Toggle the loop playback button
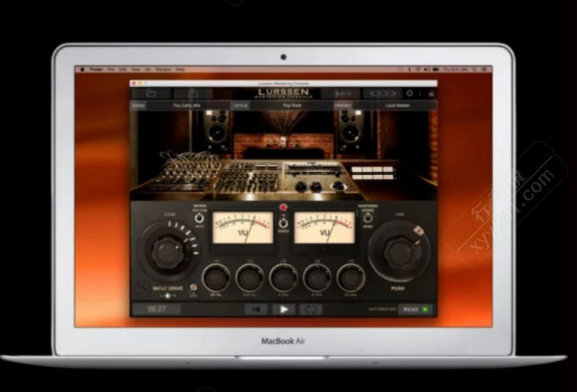 pos(311,310)
